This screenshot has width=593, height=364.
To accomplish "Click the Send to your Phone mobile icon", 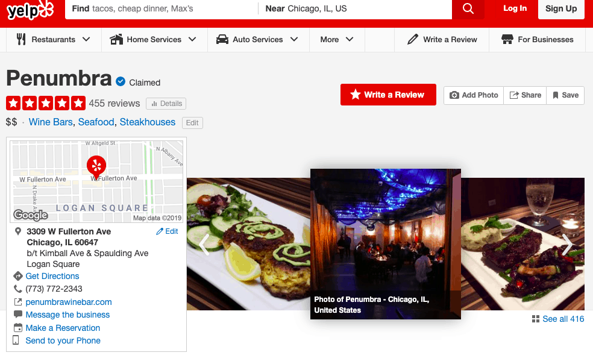I will tap(17, 340).
